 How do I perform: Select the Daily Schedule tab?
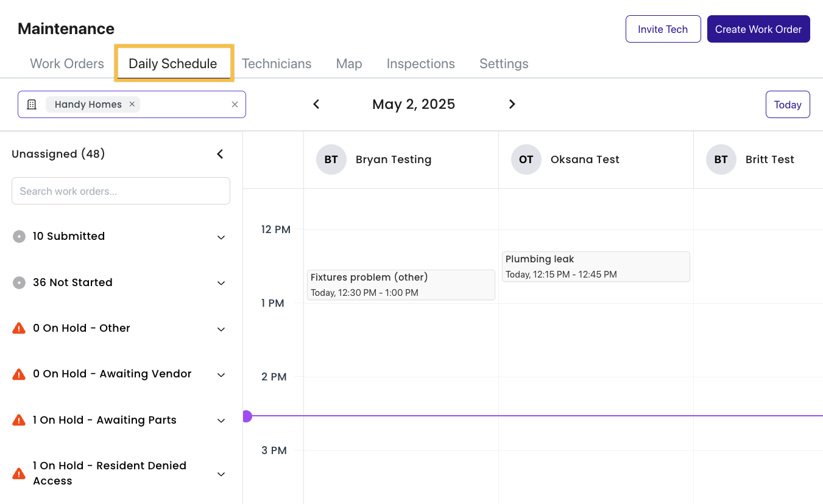tap(173, 63)
